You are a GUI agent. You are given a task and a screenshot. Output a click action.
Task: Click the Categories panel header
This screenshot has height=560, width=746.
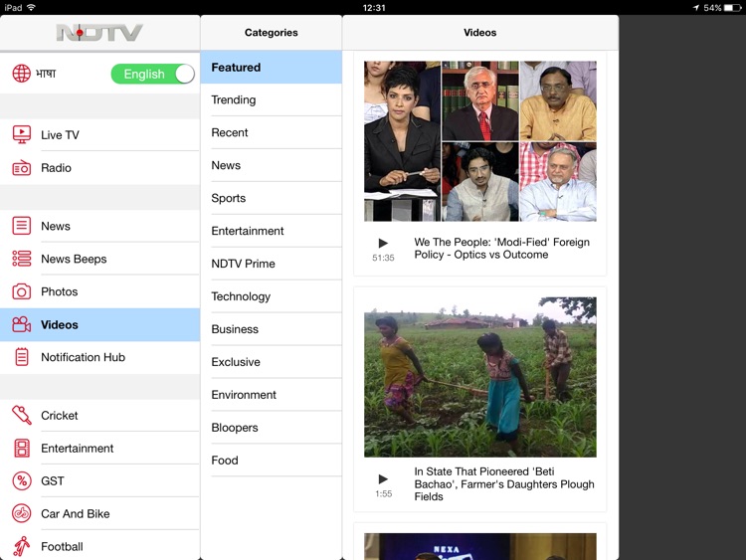(x=272, y=33)
